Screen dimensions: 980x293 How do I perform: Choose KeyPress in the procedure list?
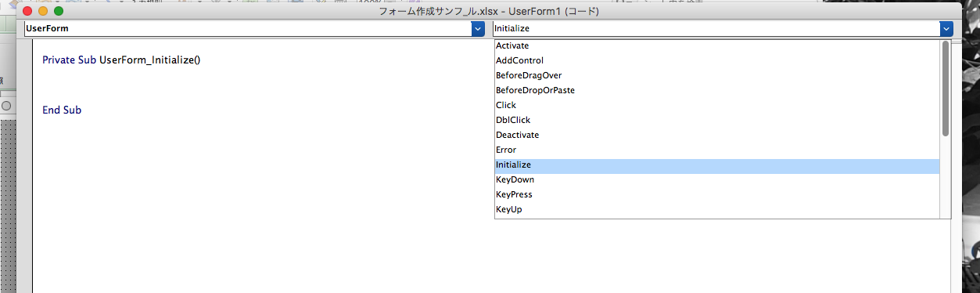tap(716, 194)
